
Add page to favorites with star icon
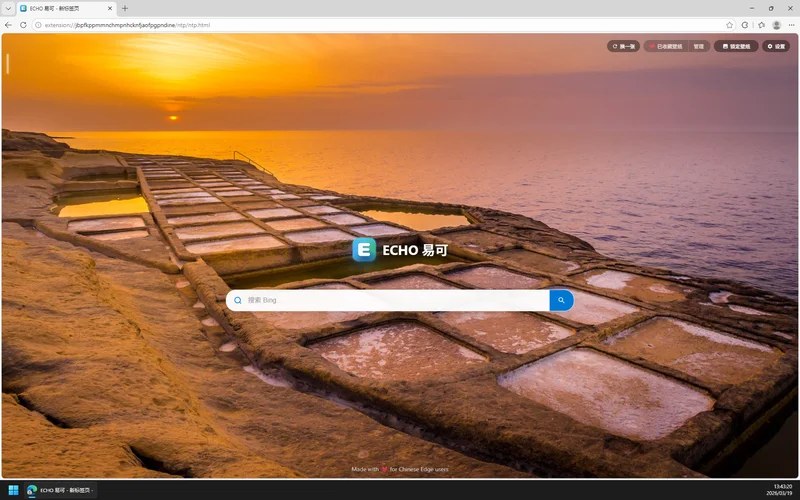tap(729, 25)
